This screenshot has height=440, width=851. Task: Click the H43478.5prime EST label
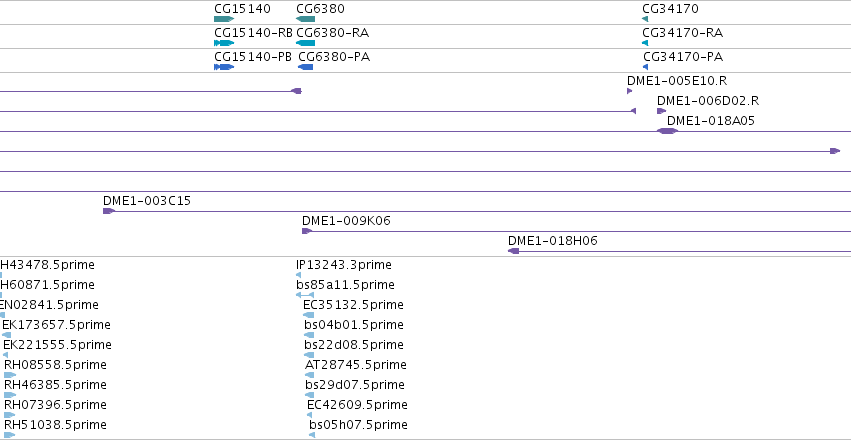(x=47, y=265)
